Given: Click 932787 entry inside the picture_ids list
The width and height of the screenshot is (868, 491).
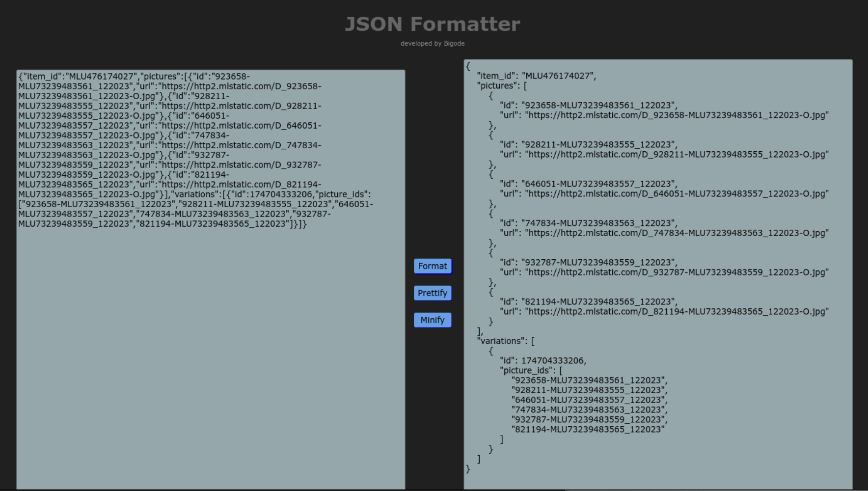Looking at the screenshot, I should point(589,419).
